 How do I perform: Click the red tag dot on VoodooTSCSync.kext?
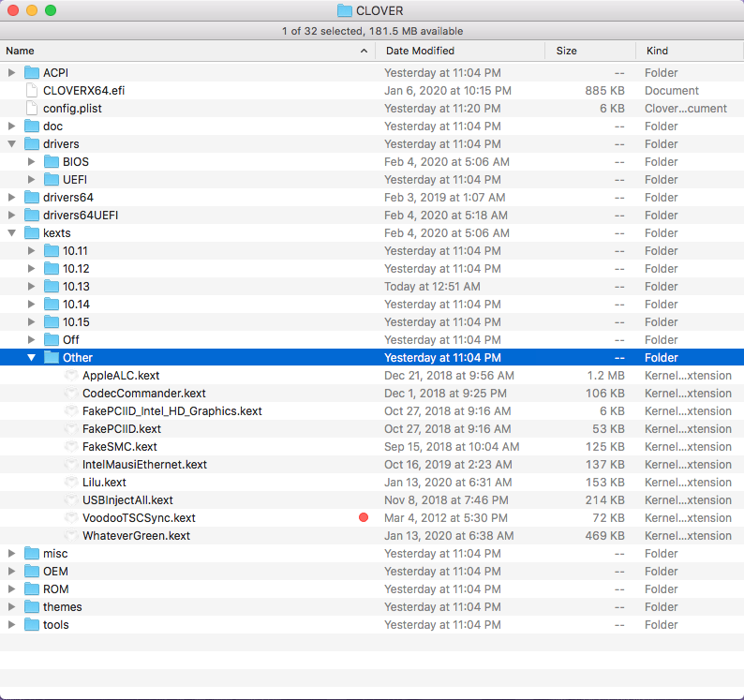[364, 517]
